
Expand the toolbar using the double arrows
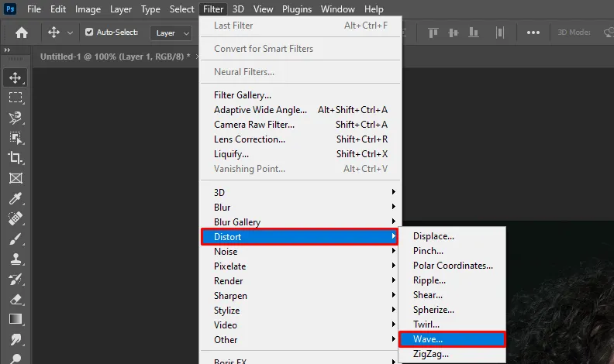pyautogui.click(x=7, y=50)
